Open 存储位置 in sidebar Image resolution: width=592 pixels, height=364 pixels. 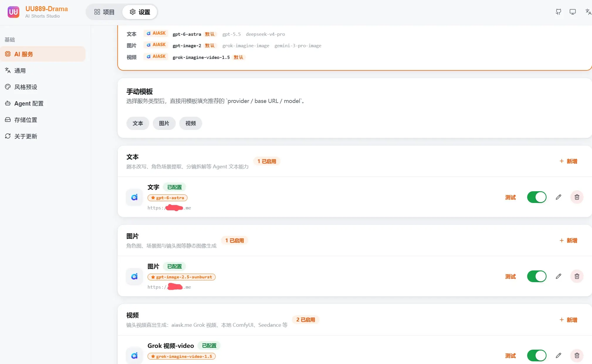[43, 120]
